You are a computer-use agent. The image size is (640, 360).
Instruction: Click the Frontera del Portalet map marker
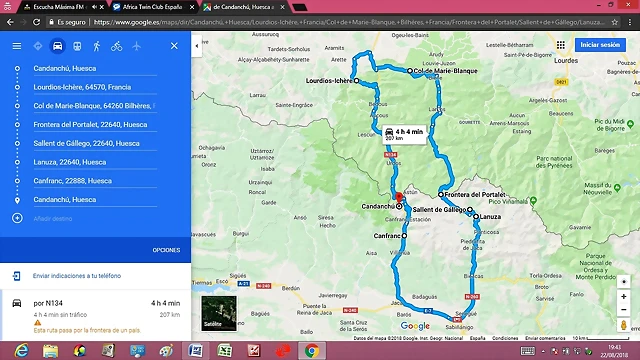click(441, 195)
